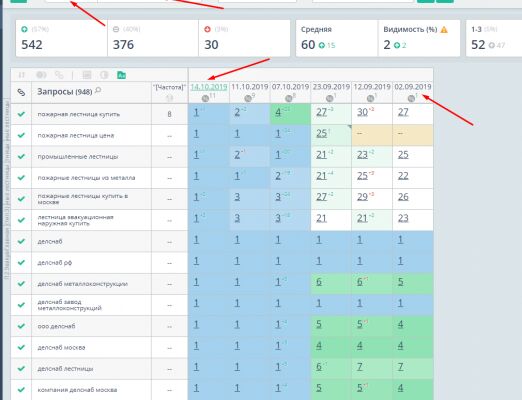Click the snapshot icon under 12.09.2019

370,98
